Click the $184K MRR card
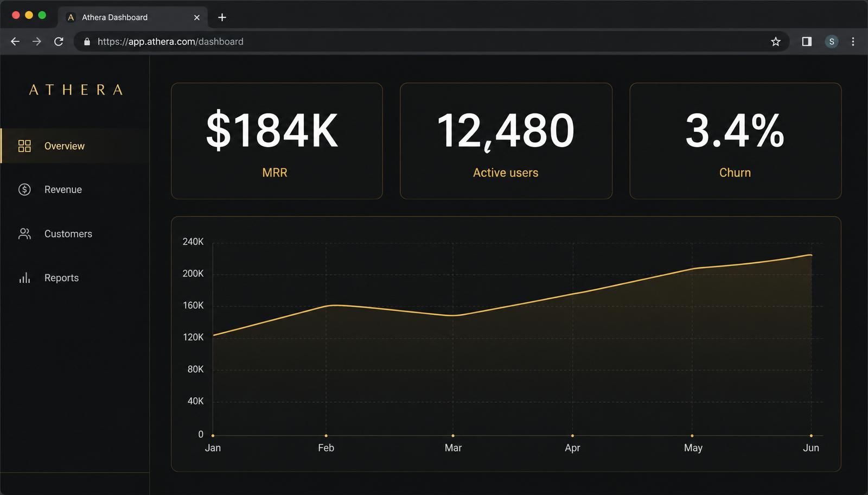The width and height of the screenshot is (868, 495). pos(277,141)
